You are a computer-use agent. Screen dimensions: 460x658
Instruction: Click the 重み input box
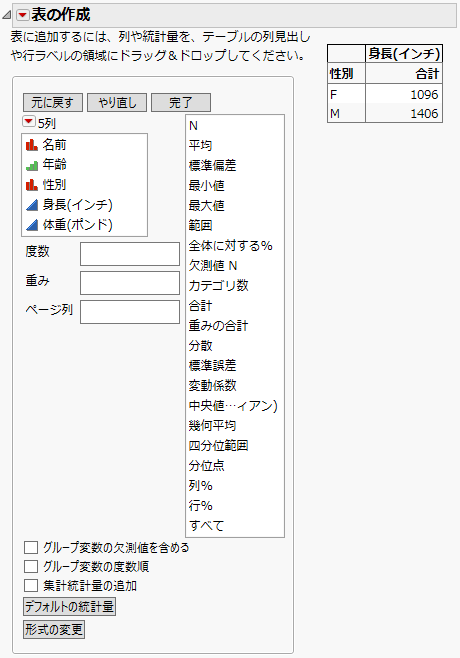tap(130, 283)
